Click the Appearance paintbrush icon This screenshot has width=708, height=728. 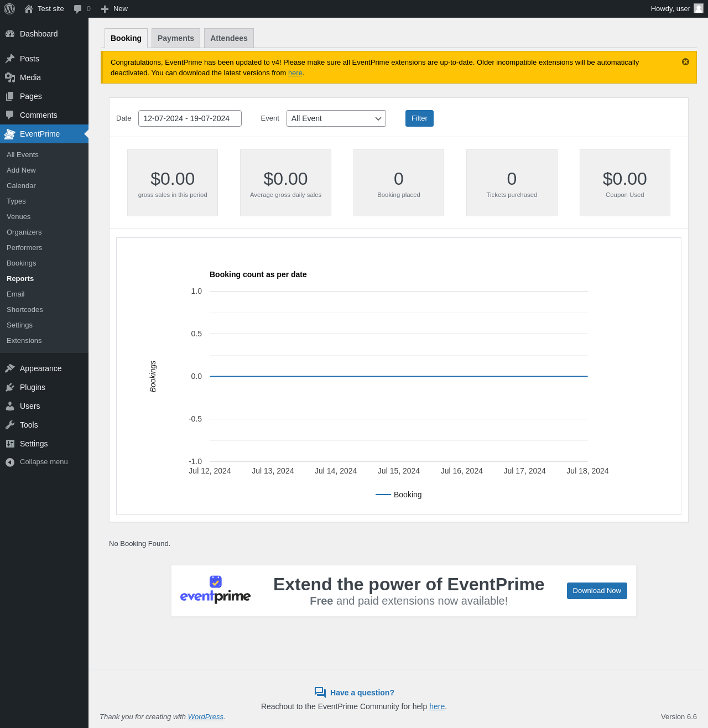[x=10, y=368]
